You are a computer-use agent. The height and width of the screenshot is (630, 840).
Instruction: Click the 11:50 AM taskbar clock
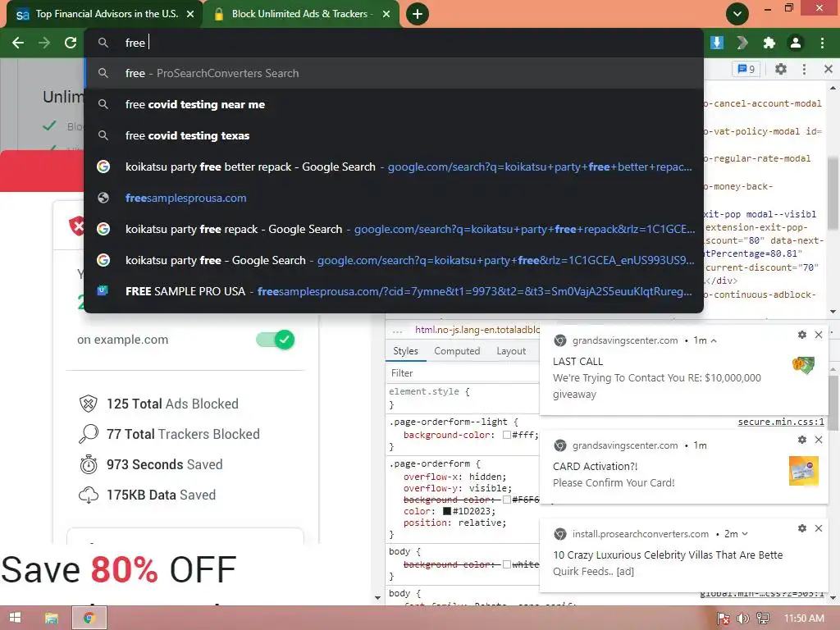pyautogui.click(x=804, y=619)
